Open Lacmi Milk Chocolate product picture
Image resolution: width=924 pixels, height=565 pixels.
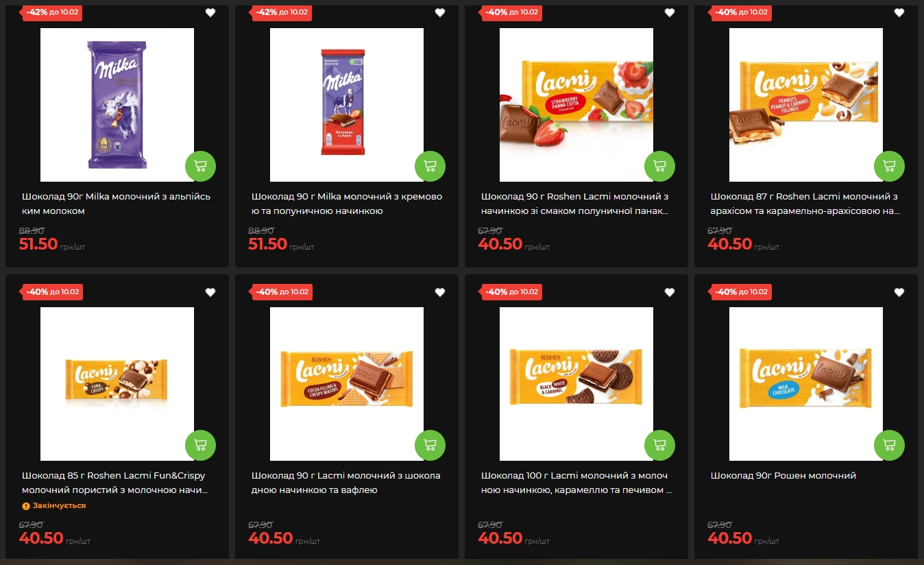(x=806, y=384)
